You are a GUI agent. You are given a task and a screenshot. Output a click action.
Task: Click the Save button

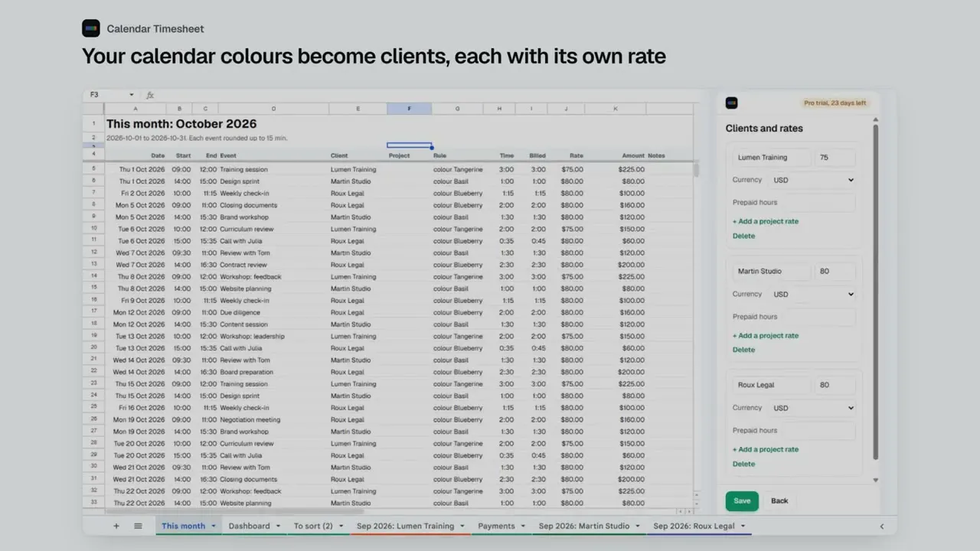click(x=742, y=500)
